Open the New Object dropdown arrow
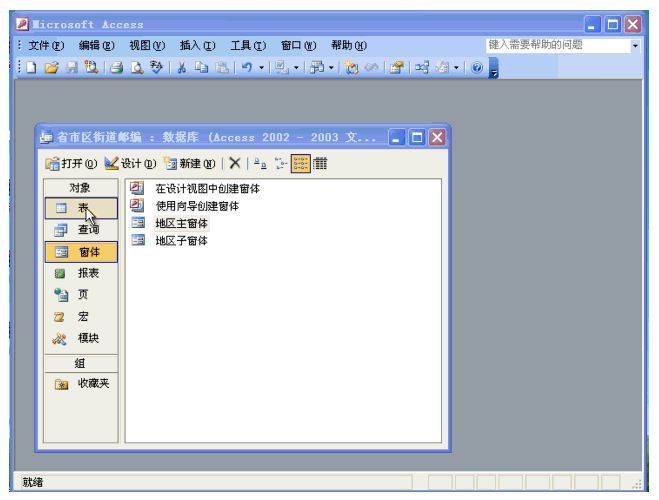Image resolution: width=659 pixels, height=500 pixels. point(456,68)
